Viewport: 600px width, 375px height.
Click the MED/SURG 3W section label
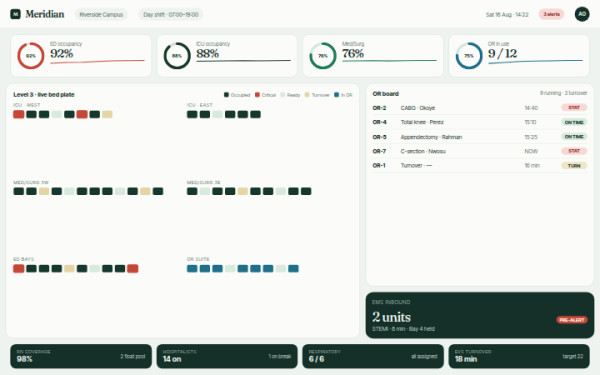[31, 183]
